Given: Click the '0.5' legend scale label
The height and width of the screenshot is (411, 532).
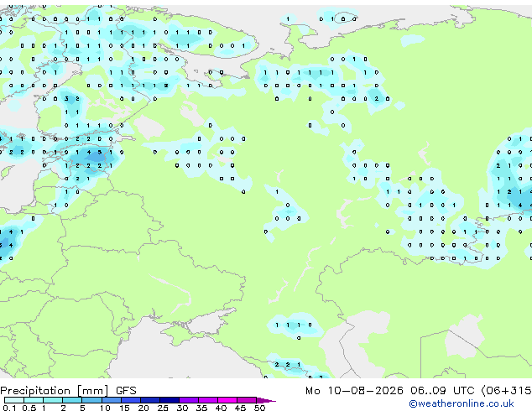Looking at the screenshot, I should click(29, 408).
